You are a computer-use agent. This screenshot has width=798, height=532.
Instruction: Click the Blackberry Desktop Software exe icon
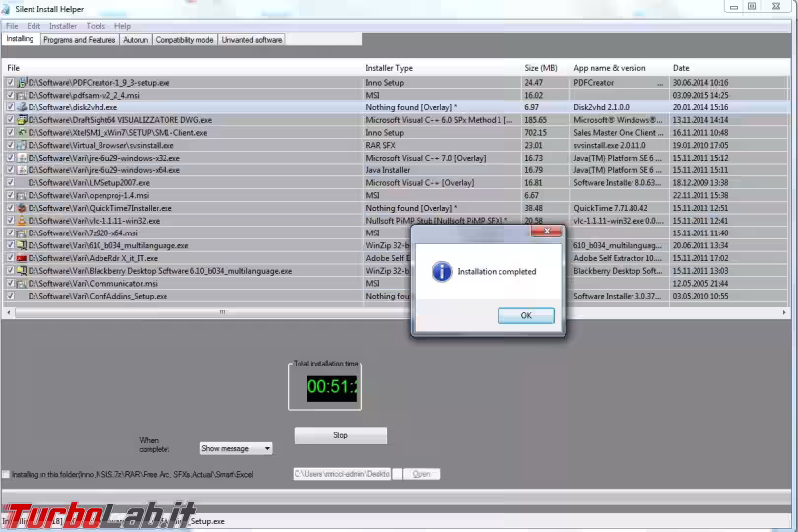[22, 271]
